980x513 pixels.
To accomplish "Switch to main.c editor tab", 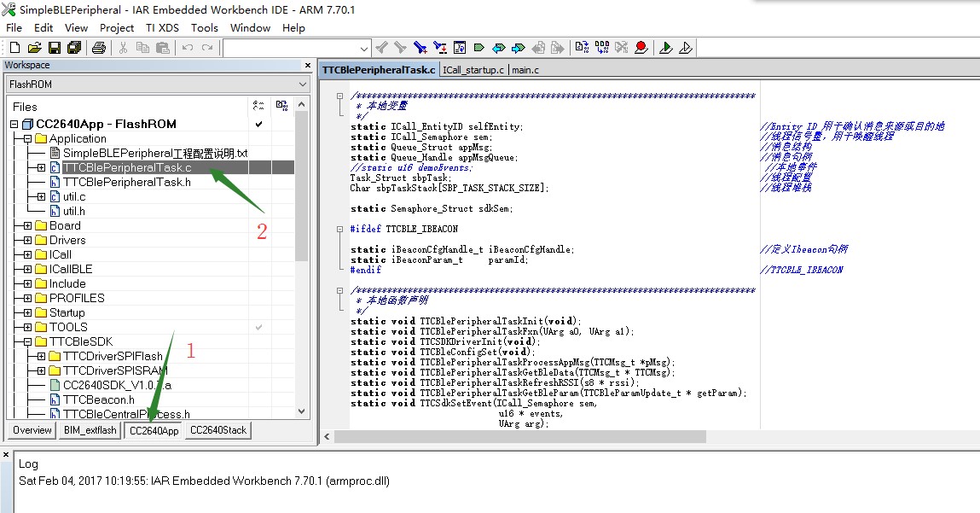I will 525,70.
